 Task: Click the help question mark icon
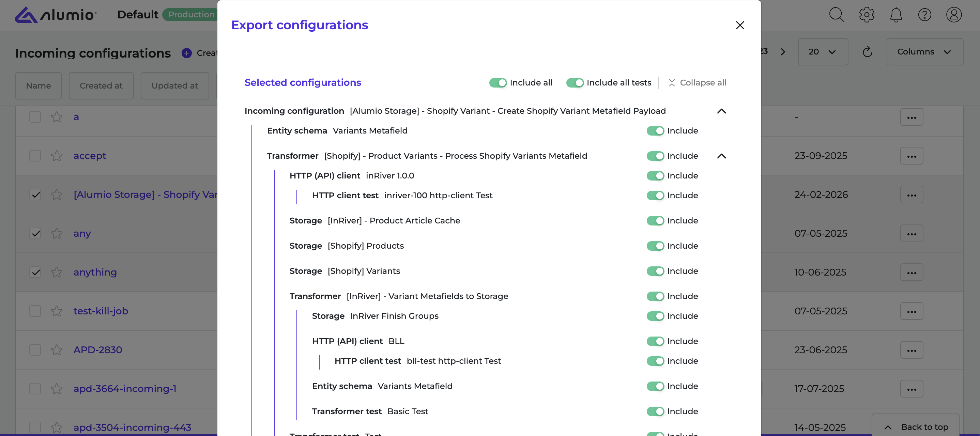pyautogui.click(x=924, y=15)
